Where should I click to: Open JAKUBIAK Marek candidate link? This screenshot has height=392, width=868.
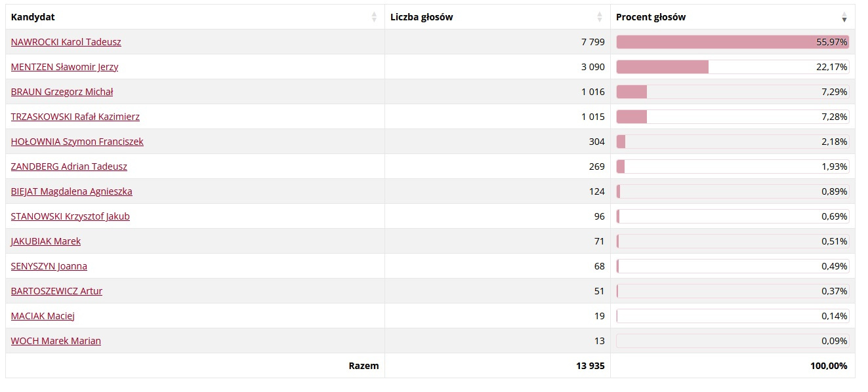point(46,241)
